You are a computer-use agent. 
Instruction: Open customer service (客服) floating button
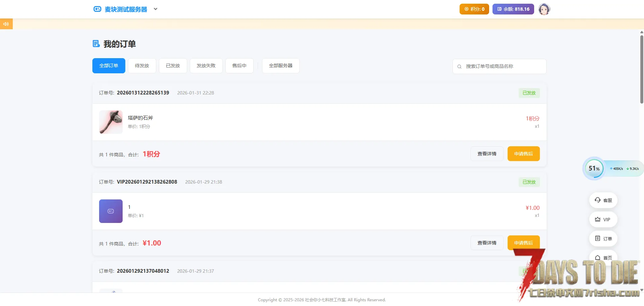click(x=603, y=200)
